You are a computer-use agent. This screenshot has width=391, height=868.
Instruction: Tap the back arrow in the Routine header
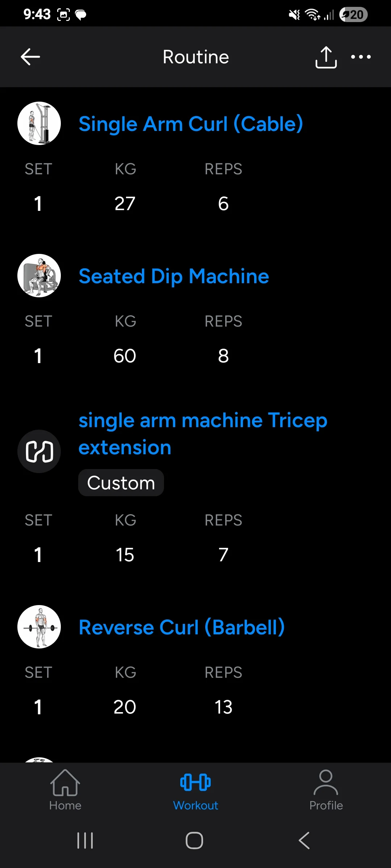pyautogui.click(x=30, y=57)
